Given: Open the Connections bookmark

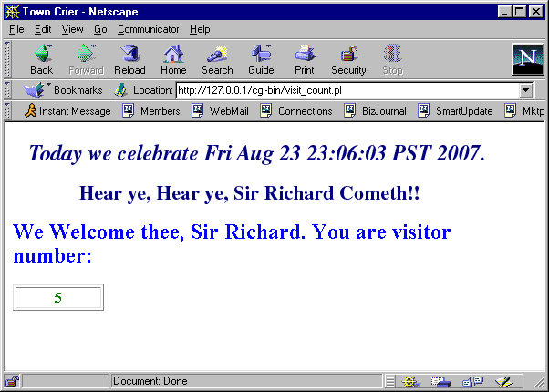Looking at the screenshot, I should pyautogui.click(x=296, y=111).
